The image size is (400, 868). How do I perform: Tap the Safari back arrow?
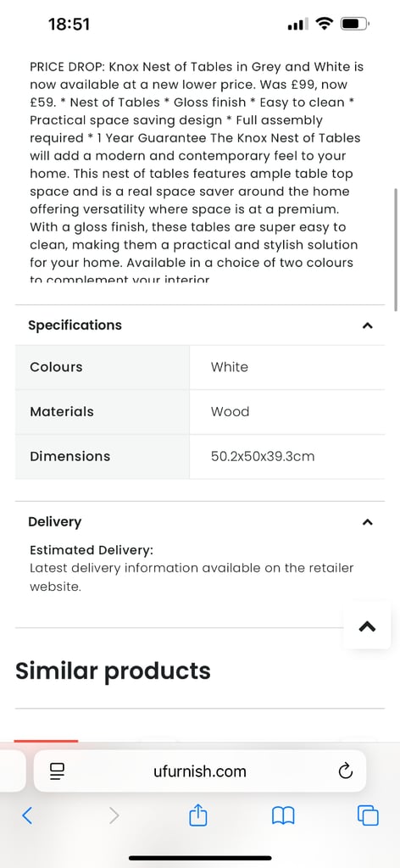[26, 815]
